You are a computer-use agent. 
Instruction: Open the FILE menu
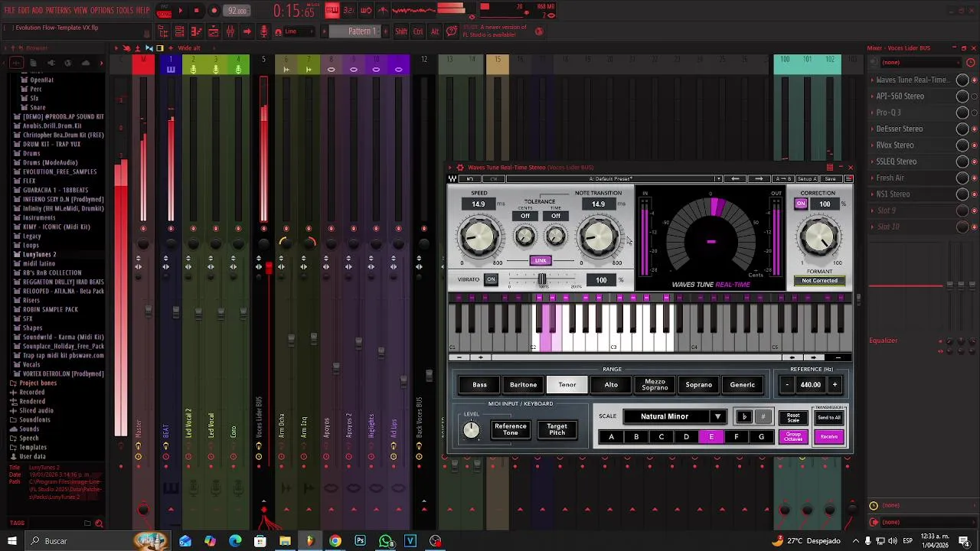(x=9, y=11)
